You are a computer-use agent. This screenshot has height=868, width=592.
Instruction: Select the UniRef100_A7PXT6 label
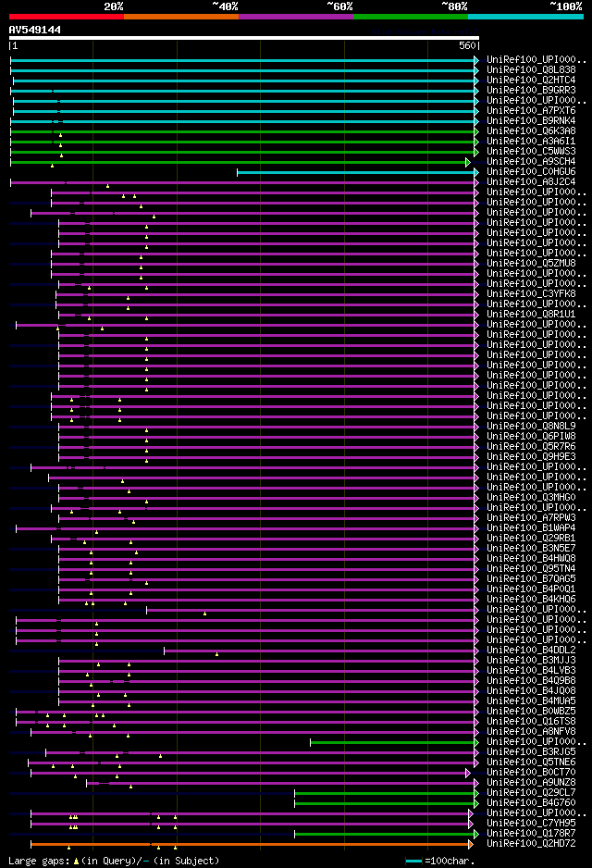531,111
